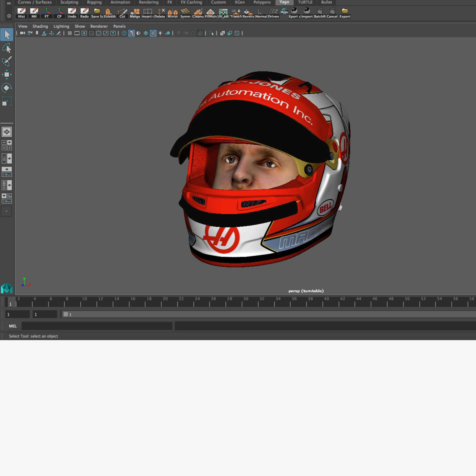Switch to the Sculpting shelf tab
Image resolution: width=476 pixels, height=476 pixels.
pos(69,2)
